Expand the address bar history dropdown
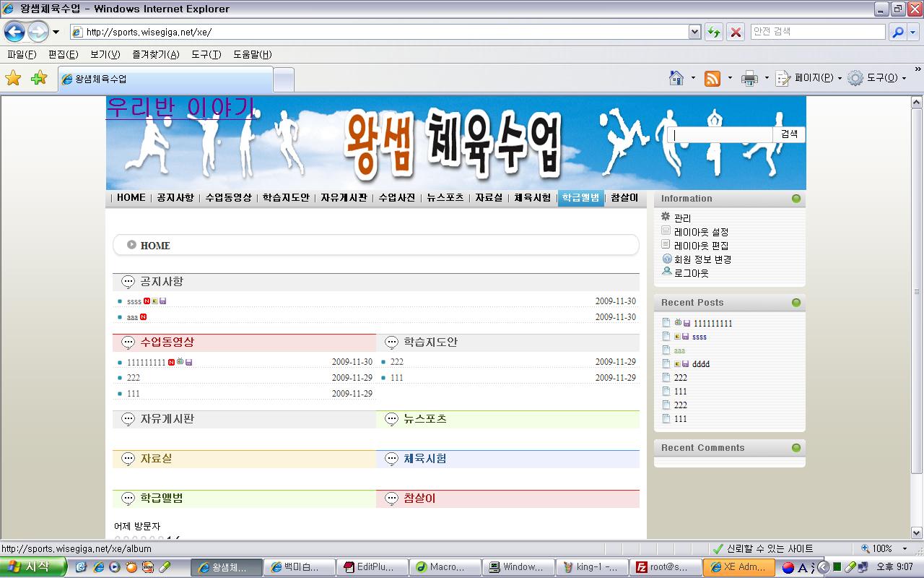Image resolution: width=924 pixels, height=578 pixels. point(694,32)
